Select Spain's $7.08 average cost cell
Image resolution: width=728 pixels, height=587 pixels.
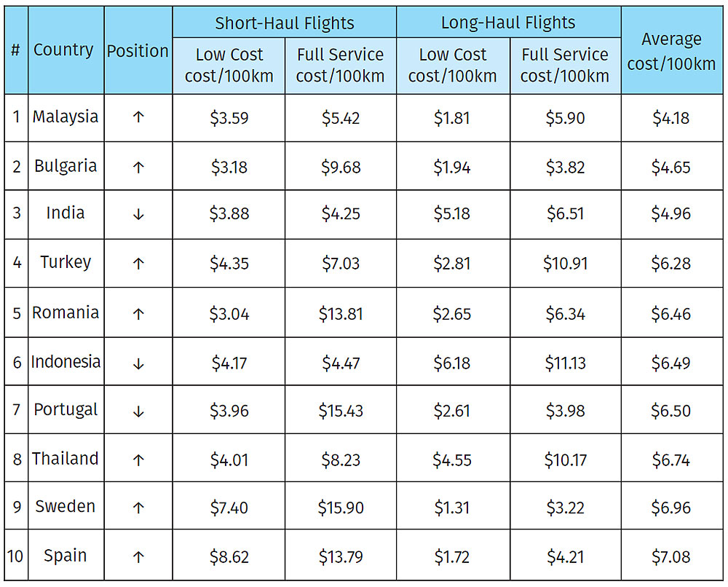[x=671, y=556]
